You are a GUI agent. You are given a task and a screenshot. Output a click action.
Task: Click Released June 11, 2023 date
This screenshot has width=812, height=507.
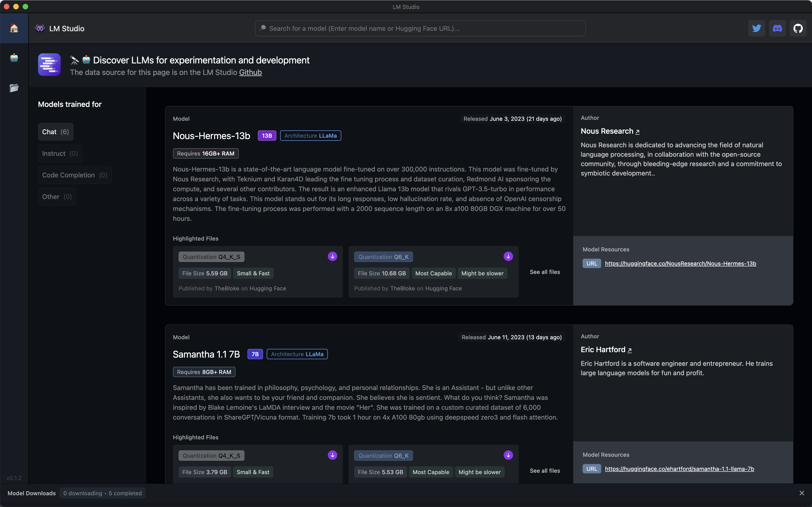pos(511,337)
